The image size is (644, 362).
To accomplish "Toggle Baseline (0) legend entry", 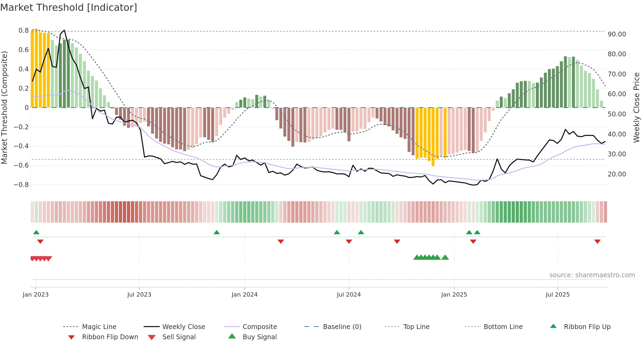I will click(333, 327).
